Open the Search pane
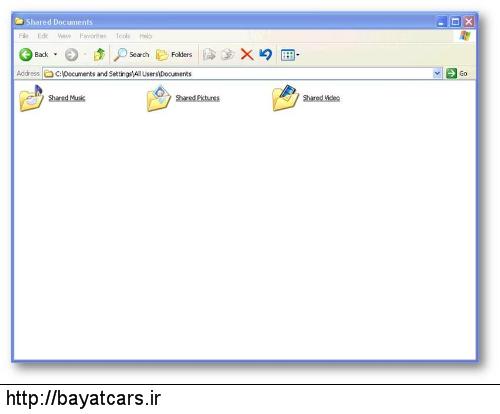Image resolution: width=500 pixels, height=414 pixels. (x=131, y=55)
